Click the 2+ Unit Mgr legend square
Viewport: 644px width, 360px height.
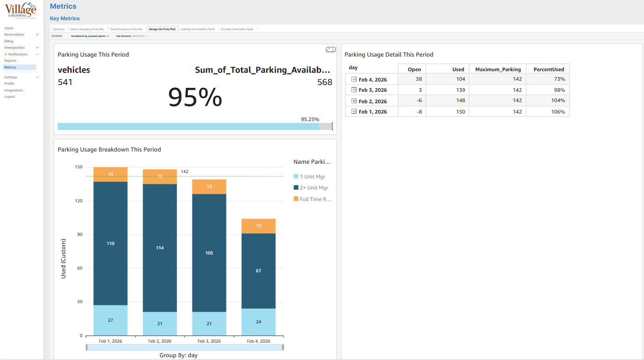coord(296,188)
